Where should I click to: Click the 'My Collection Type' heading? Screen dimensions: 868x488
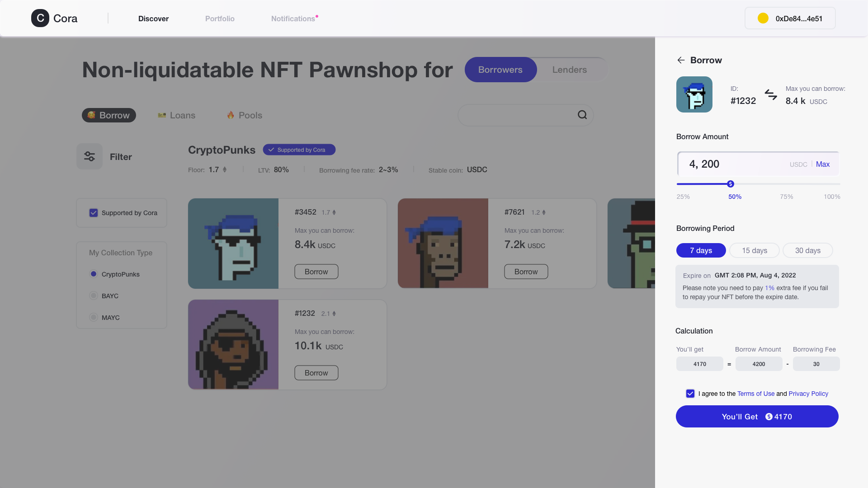[121, 253]
